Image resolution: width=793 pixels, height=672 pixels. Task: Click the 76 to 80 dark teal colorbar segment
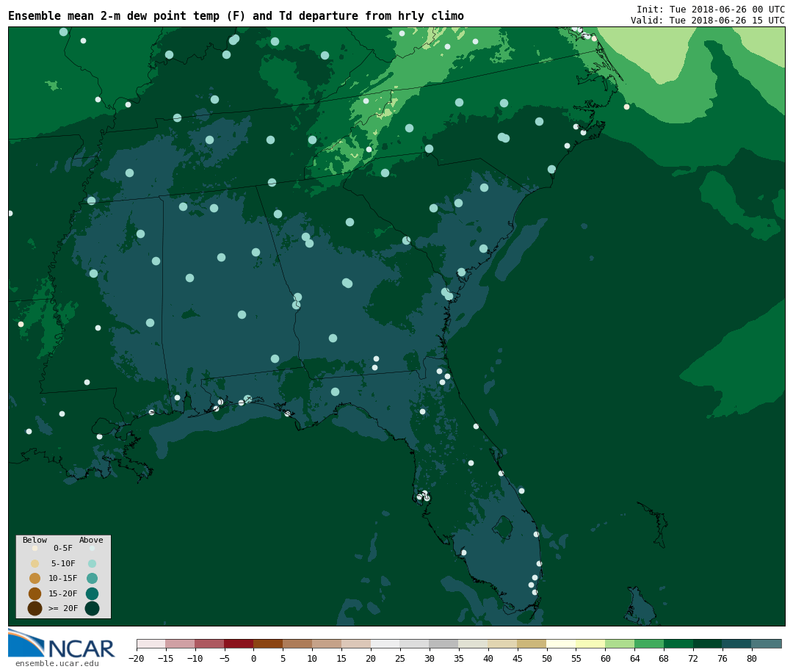(738, 643)
